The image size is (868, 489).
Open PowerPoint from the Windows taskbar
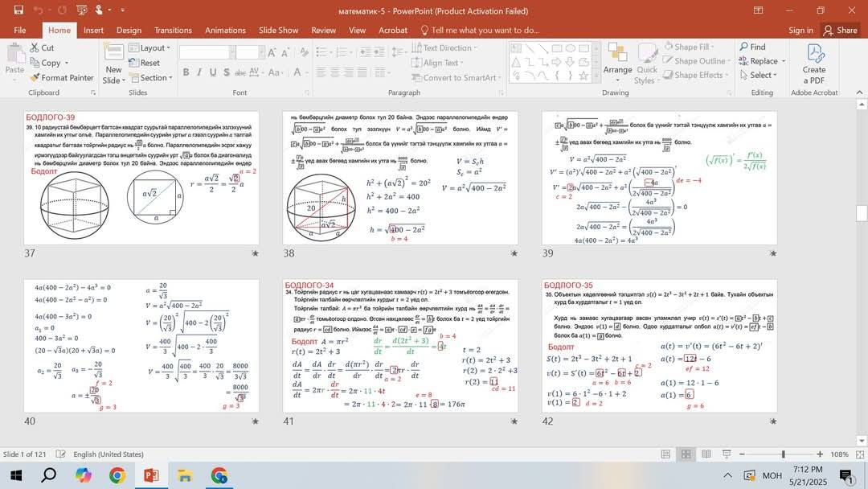[x=151, y=475]
